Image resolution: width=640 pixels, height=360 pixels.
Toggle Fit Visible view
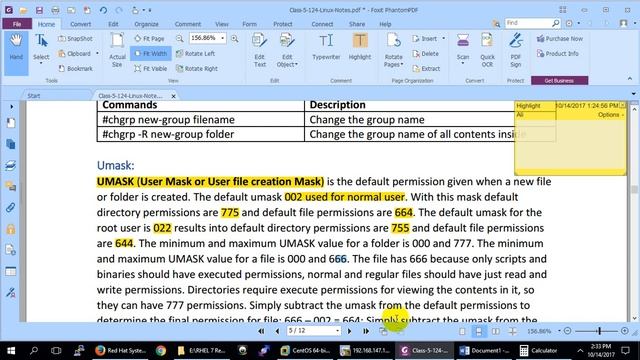pos(151,69)
